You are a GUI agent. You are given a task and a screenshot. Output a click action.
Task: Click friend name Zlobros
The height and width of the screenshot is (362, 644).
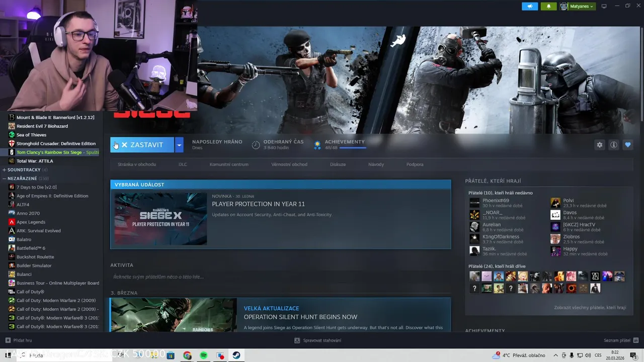571,237
